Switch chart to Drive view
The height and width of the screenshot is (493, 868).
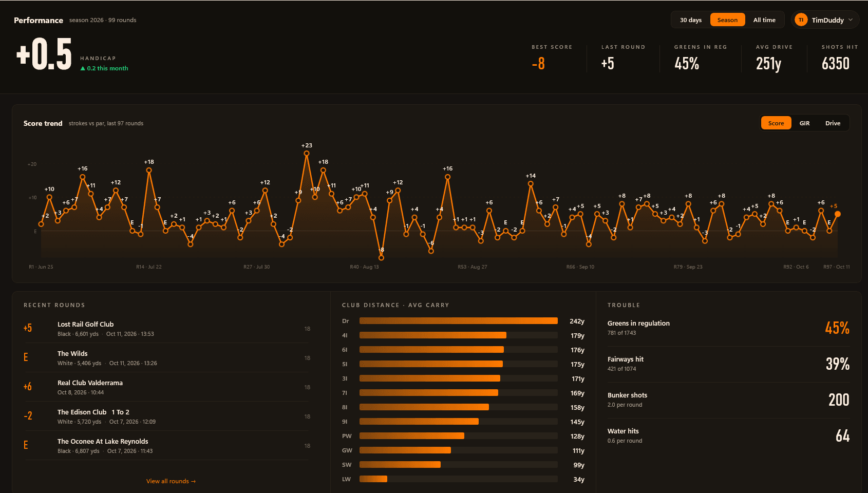[833, 123]
